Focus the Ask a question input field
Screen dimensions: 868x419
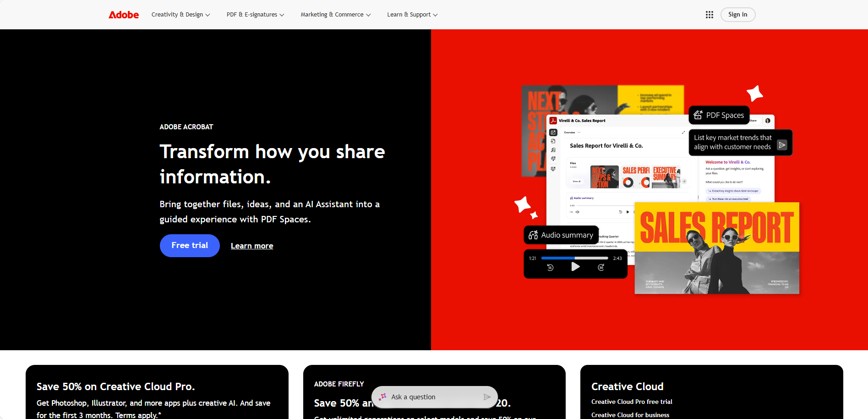coord(435,397)
